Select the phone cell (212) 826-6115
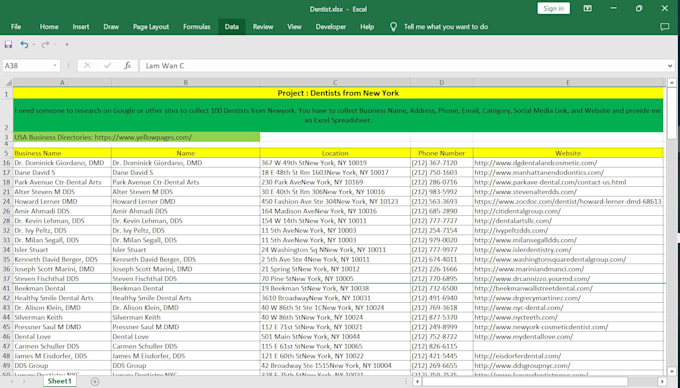 click(441, 346)
